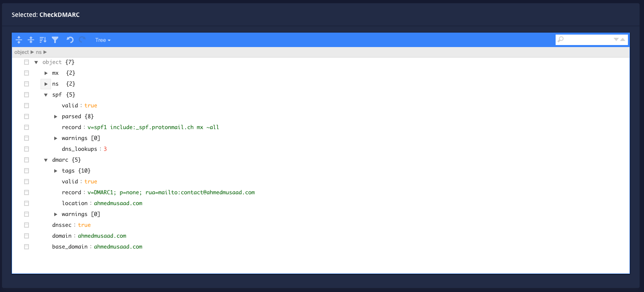Open the sort contents tool
The height and width of the screenshot is (292, 644).
[43, 40]
